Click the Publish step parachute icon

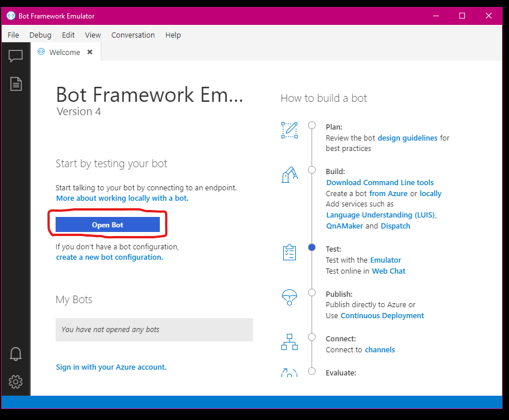(289, 297)
